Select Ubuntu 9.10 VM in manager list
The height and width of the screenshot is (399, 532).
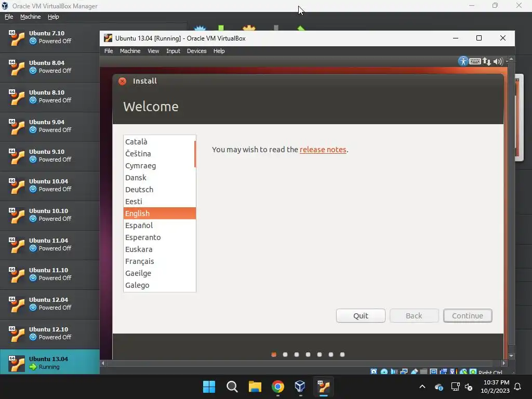point(49,156)
